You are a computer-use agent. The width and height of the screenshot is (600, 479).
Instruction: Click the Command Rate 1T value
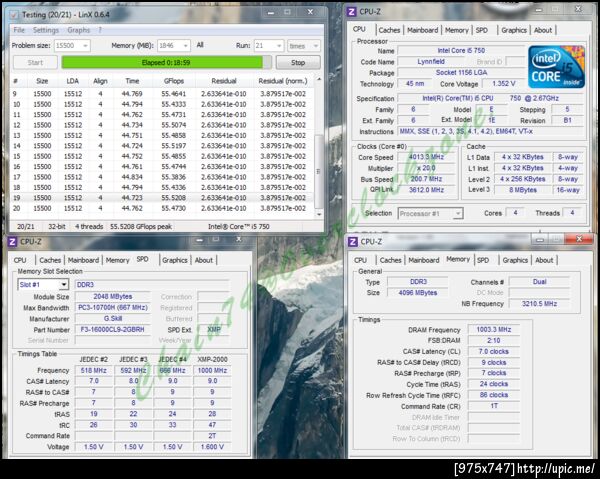494,406
